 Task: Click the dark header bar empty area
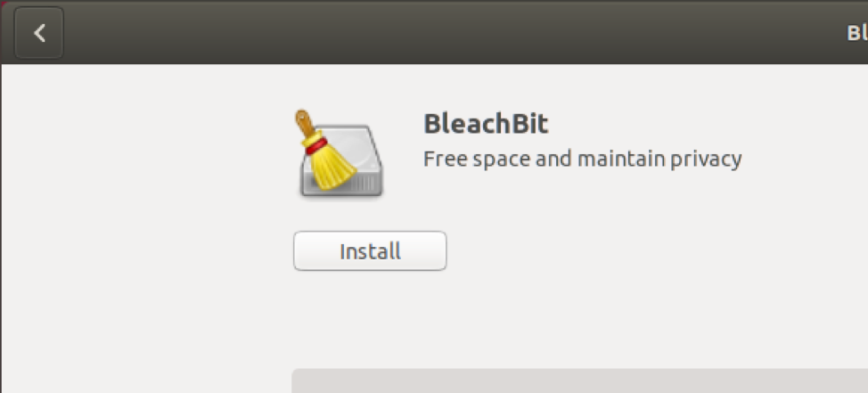coord(443,33)
